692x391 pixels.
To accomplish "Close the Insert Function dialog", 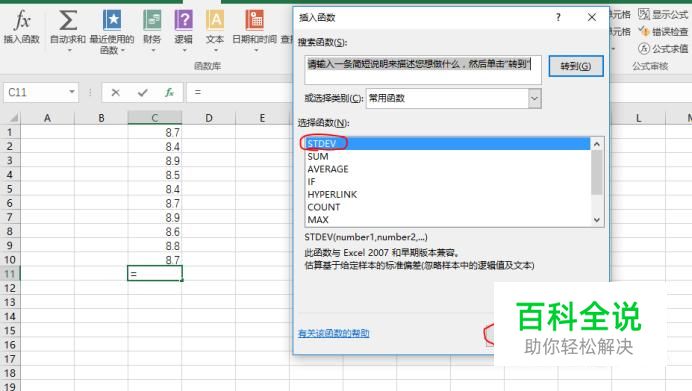I will [592, 18].
